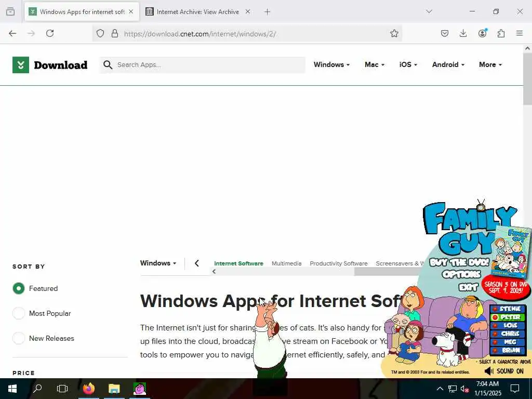Go back with the browser back arrow
This screenshot has width=532, height=399.
(x=12, y=33)
